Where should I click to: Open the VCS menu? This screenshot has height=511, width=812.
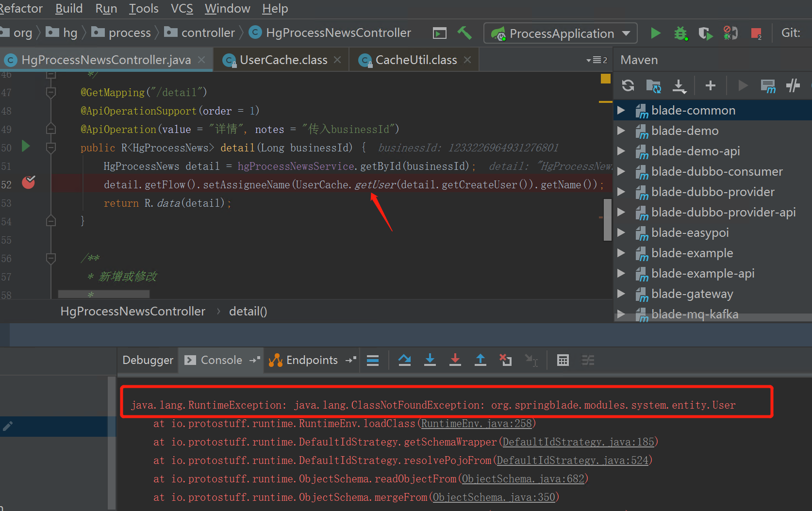[x=182, y=8]
